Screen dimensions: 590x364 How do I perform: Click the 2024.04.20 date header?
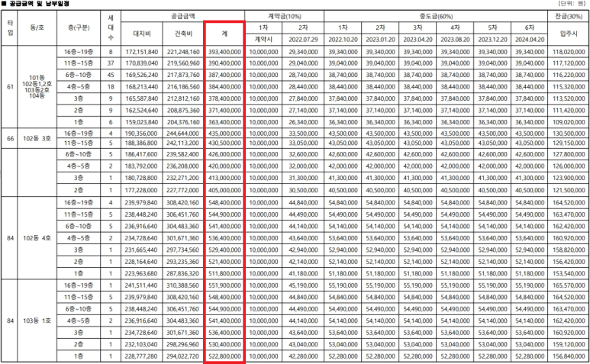click(530, 40)
